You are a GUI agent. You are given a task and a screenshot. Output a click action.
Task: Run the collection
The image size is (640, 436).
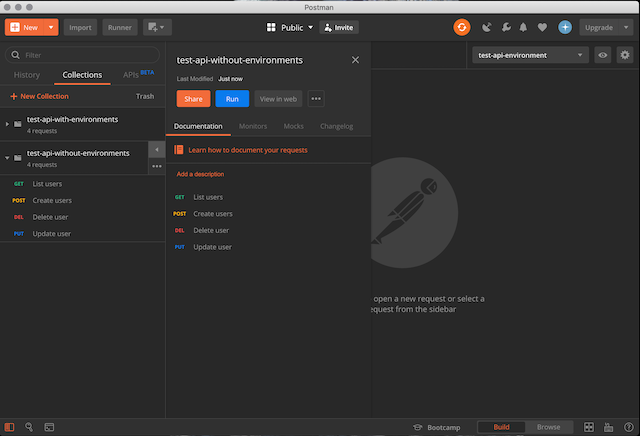pos(232,99)
